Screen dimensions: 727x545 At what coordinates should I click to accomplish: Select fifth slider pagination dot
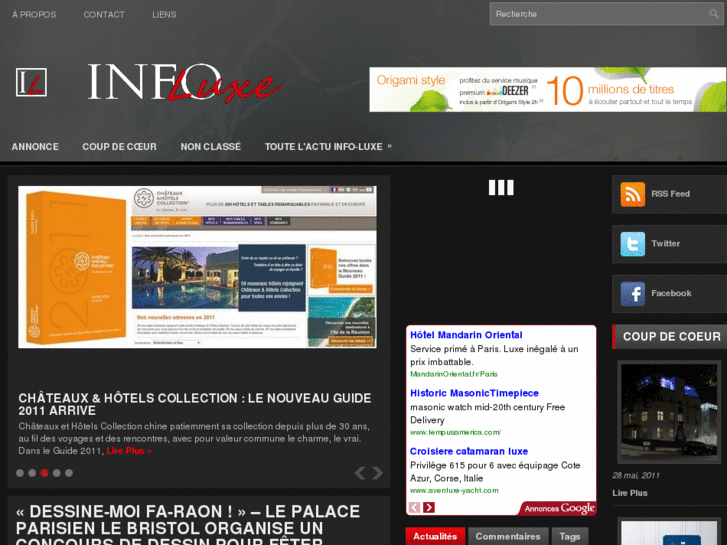(x=69, y=473)
